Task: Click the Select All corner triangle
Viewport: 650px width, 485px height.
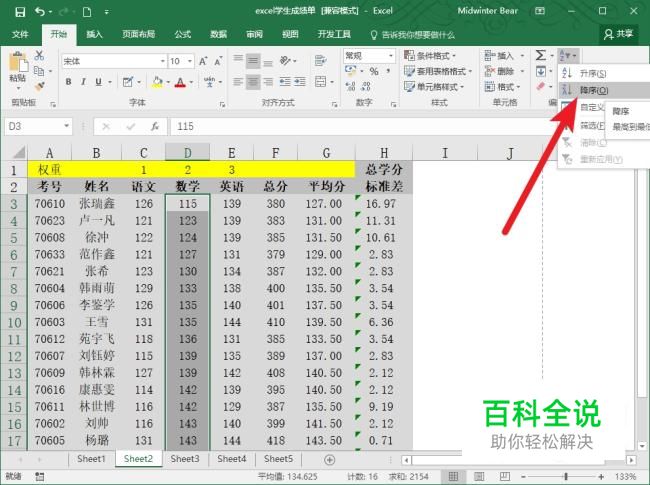Action: (x=17, y=153)
